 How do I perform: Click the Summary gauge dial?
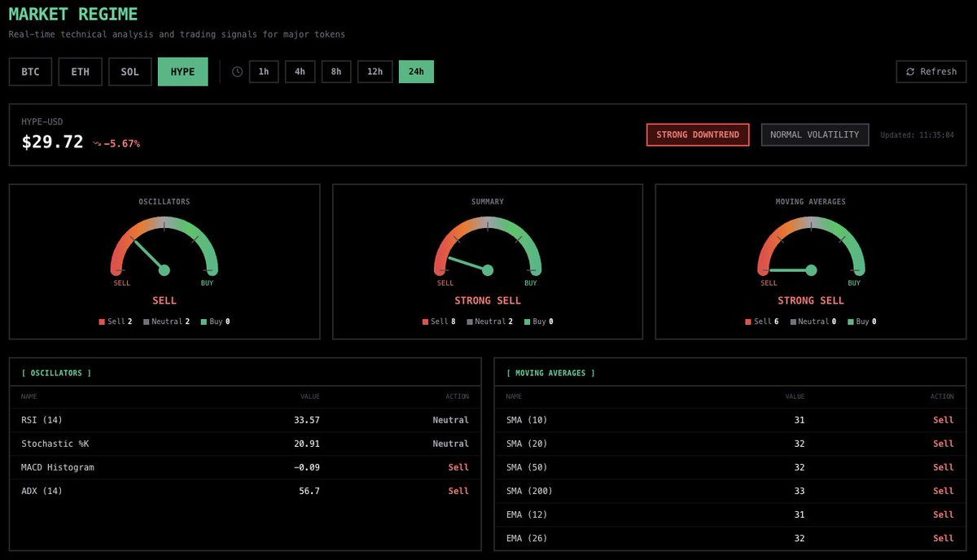[488, 246]
